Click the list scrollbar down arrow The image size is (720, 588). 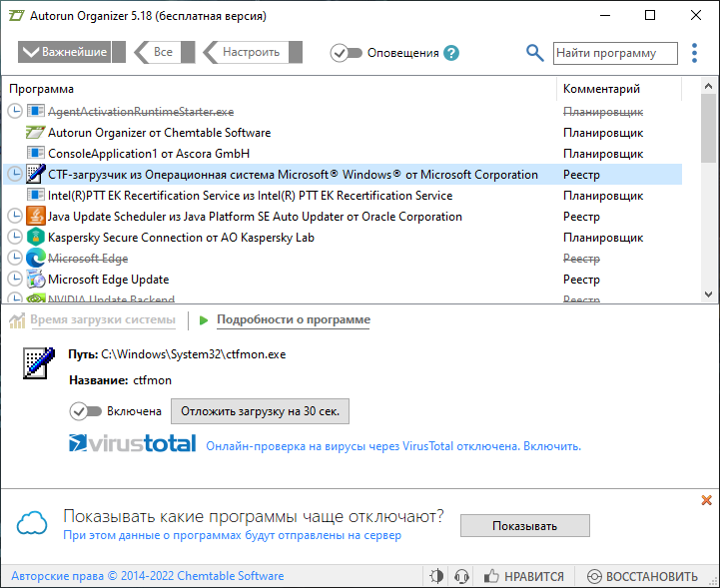point(708,294)
